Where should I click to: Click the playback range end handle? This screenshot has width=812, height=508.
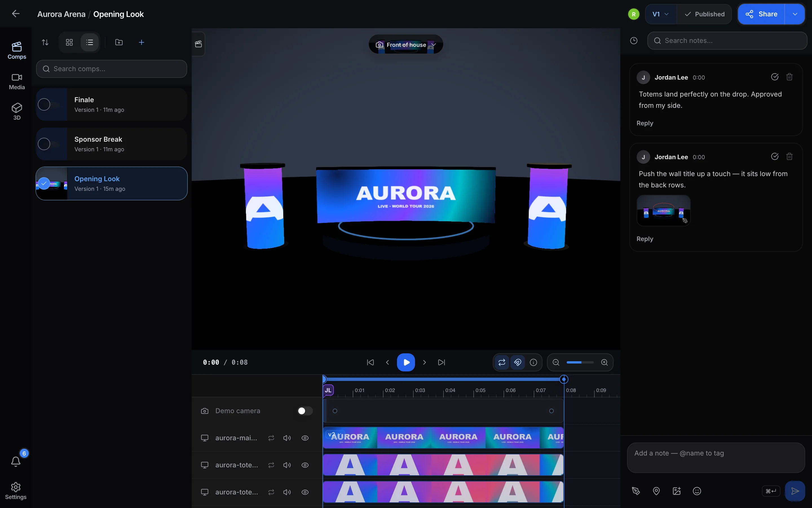point(564,379)
